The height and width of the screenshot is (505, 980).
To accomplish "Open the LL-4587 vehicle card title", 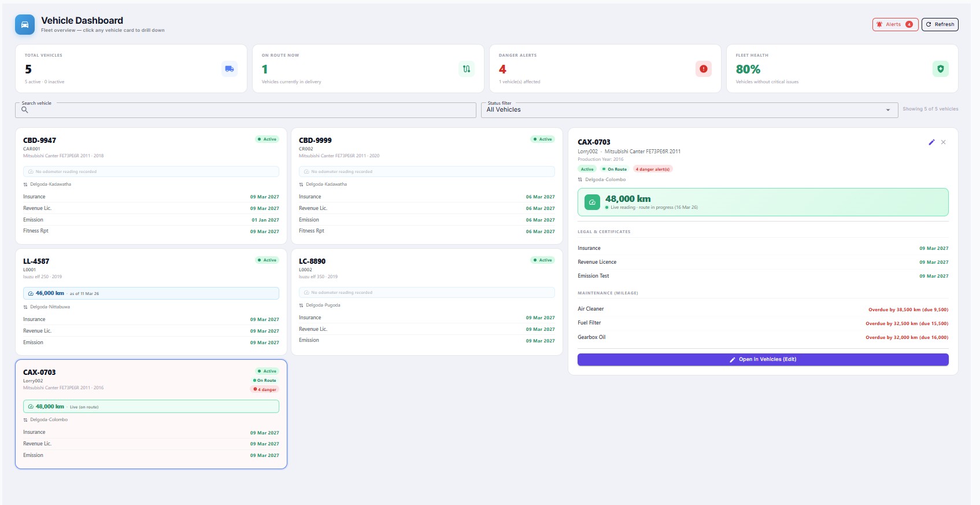I will click(x=36, y=261).
